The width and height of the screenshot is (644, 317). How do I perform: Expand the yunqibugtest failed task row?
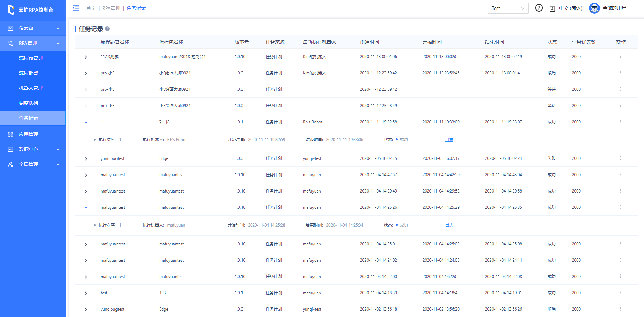(86, 159)
